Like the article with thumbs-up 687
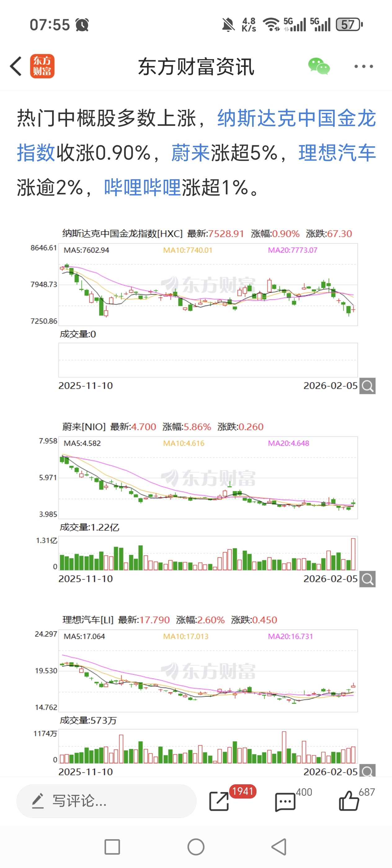Viewport: 392px width, 868px height. coord(349,801)
